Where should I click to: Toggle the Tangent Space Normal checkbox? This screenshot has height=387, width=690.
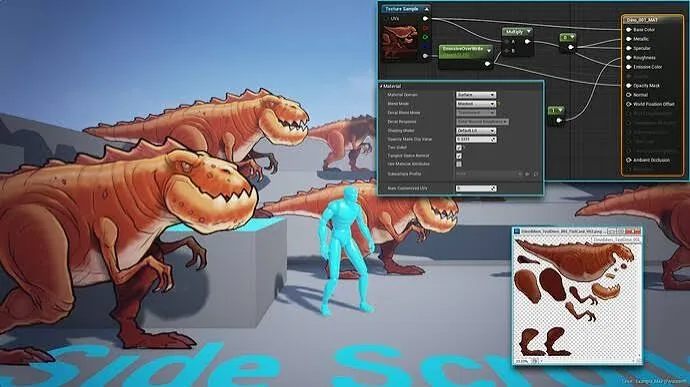pyautogui.click(x=459, y=155)
